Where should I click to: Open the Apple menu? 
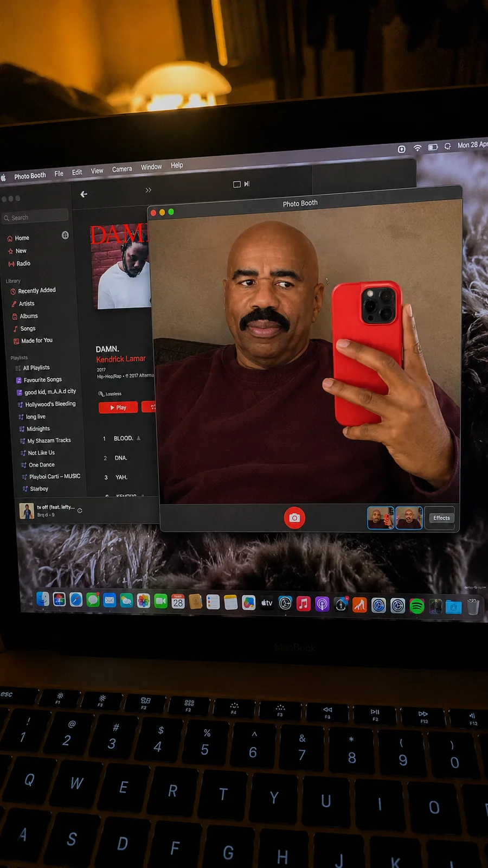pos(3,177)
